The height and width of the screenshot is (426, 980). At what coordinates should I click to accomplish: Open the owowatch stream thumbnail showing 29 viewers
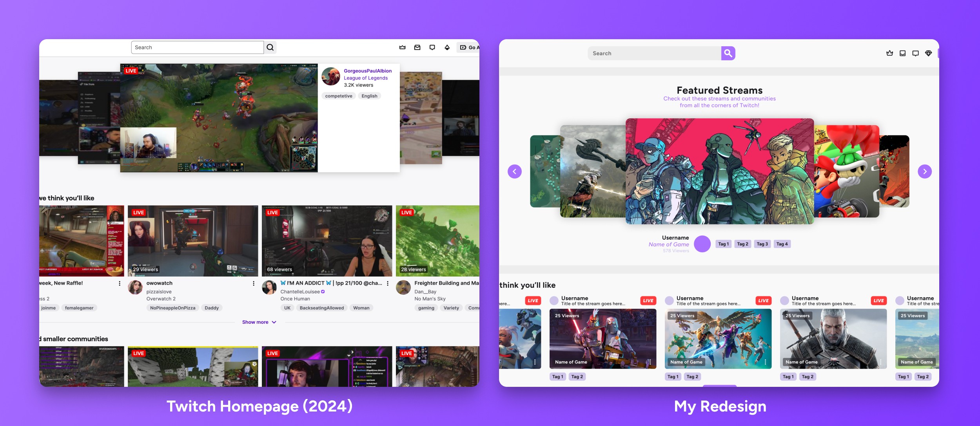click(x=193, y=241)
